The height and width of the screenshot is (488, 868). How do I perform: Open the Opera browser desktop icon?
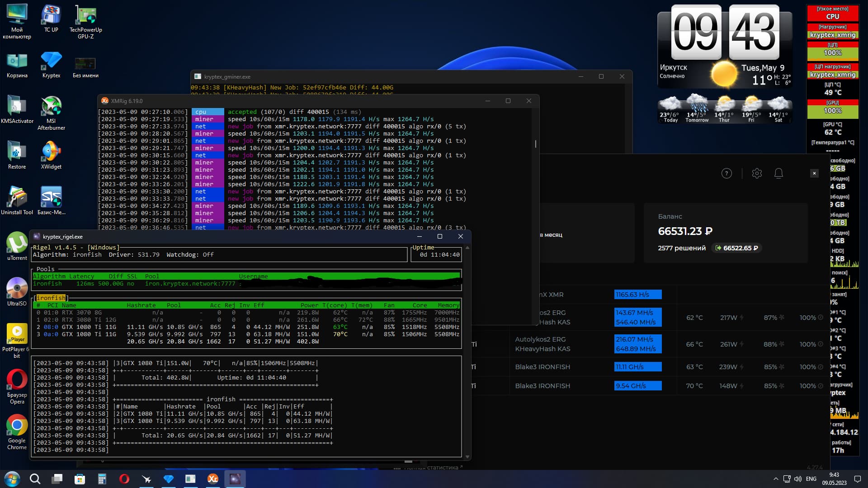pyautogui.click(x=17, y=387)
